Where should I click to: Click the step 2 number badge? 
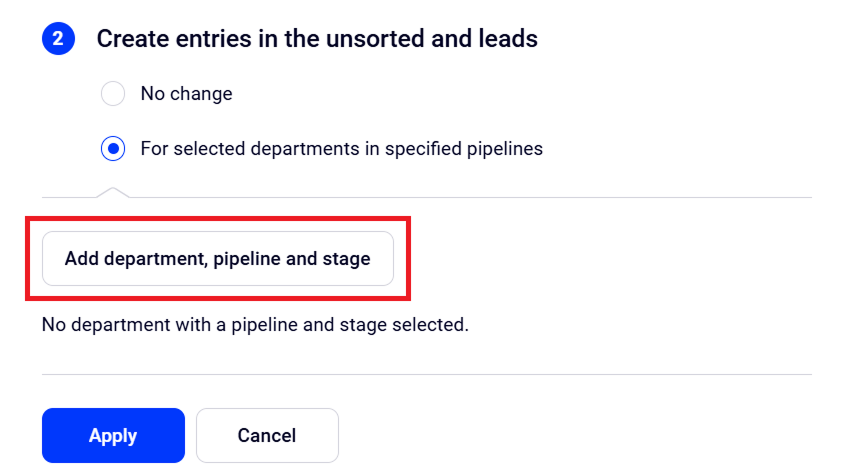(x=58, y=39)
